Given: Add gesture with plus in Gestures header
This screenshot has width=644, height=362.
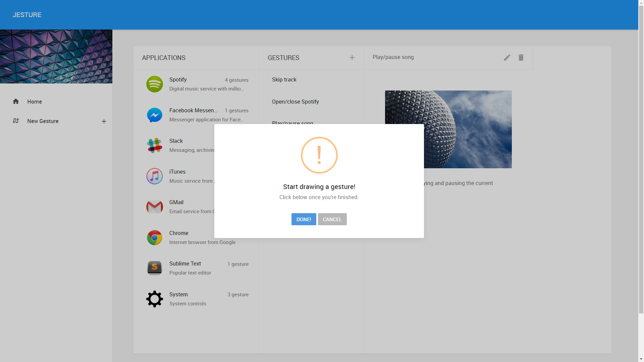Looking at the screenshot, I should coord(352,58).
